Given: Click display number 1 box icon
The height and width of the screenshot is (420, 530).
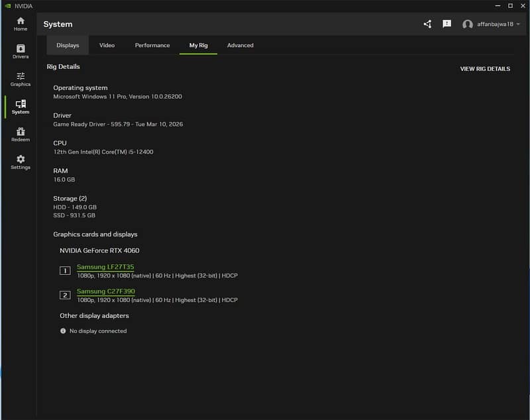Looking at the screenshot, I should tap(65, 271).
